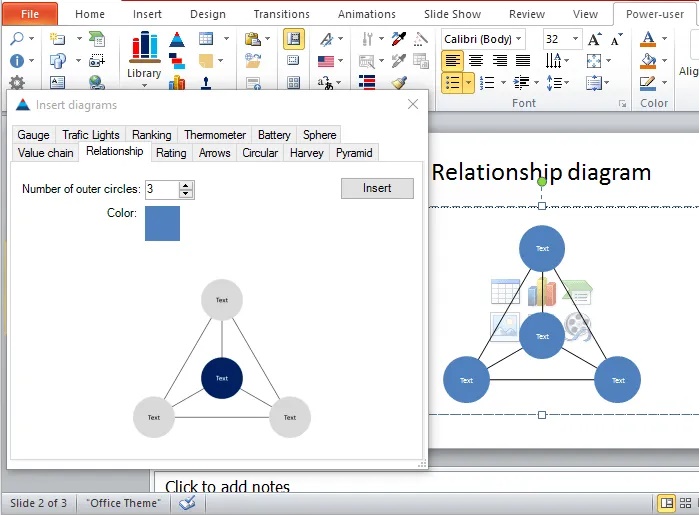The height and width of the screenshot is (515, 700).
Task: Open the Harvey diagram tab
Action: tap(307, 153)
